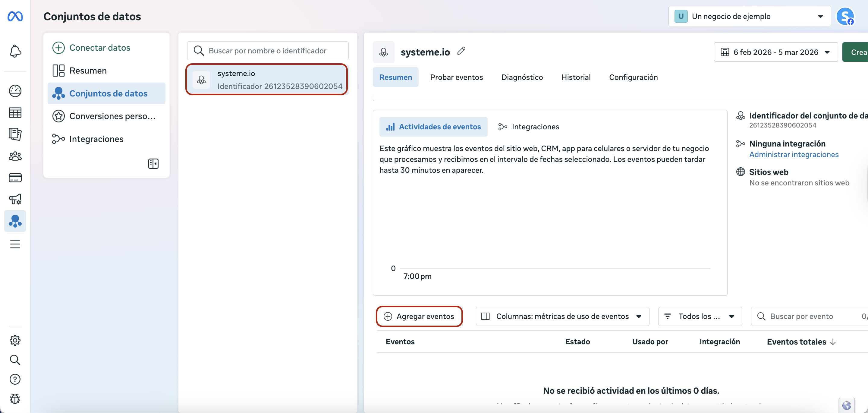
Task: Open the ads megaphone settings icon
Action: click(x=15, y=199)
